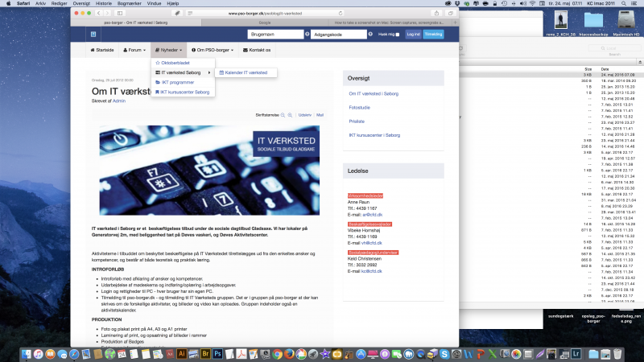Open Finder from the Dock
644x362 pixels.
27,354
